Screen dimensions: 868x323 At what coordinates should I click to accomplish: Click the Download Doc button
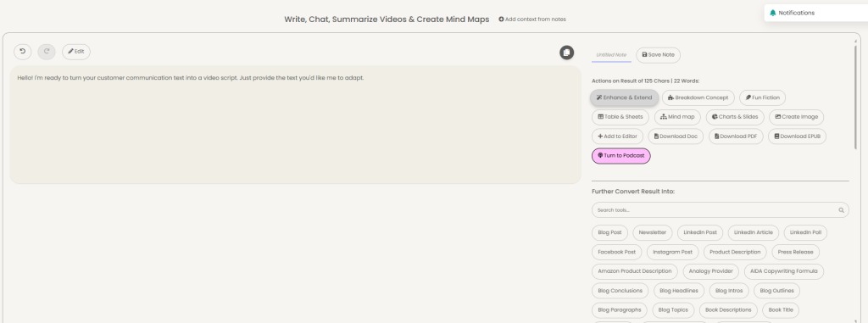[676, 136]
